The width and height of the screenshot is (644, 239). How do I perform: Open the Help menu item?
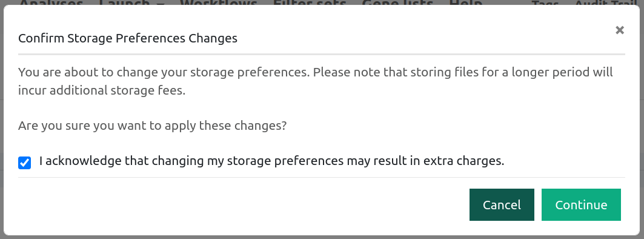(x=466, y=2)
